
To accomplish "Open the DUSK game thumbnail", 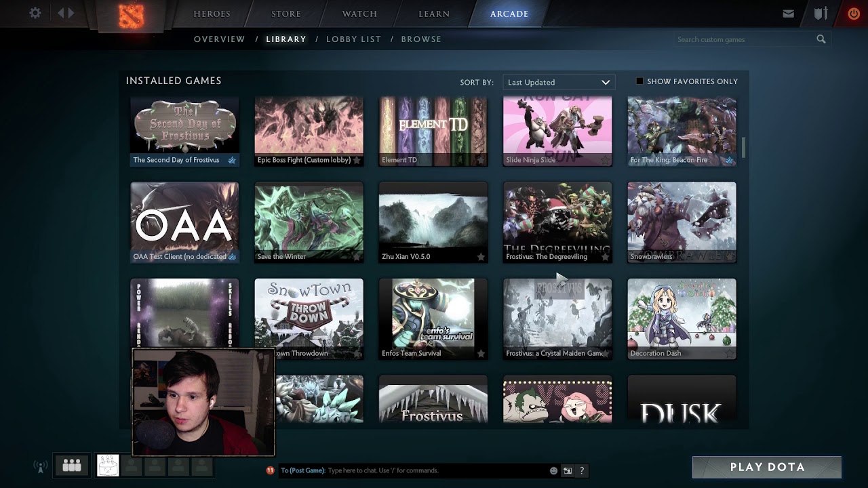I will [x=682, y=399].
